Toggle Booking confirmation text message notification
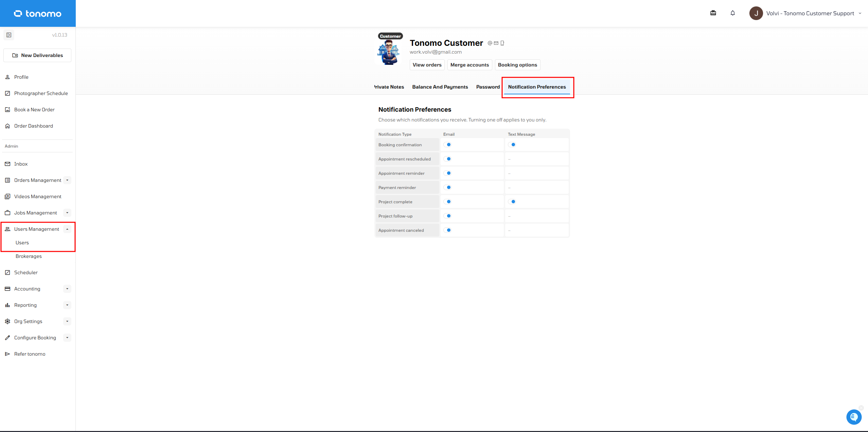The image size is (868, 432). (512, 145)
